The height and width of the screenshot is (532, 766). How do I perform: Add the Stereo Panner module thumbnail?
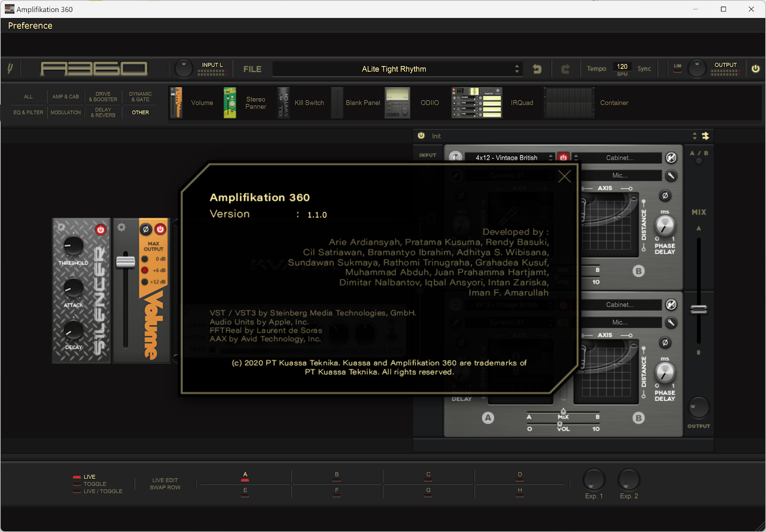click(230, 102)
